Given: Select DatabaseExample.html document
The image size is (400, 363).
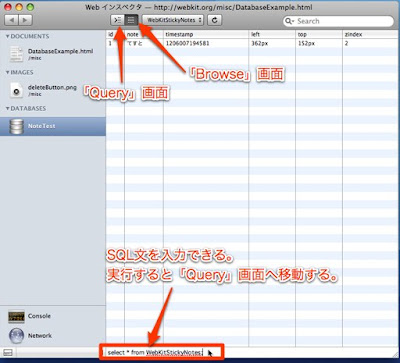Looking at the screenshot, I should click(x=53, y=54).
